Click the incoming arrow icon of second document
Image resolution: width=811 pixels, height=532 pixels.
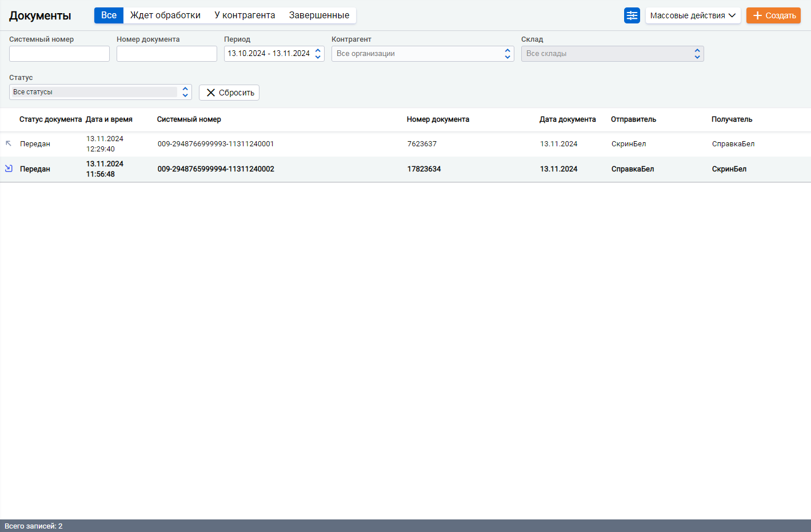(x=9, y=169)
